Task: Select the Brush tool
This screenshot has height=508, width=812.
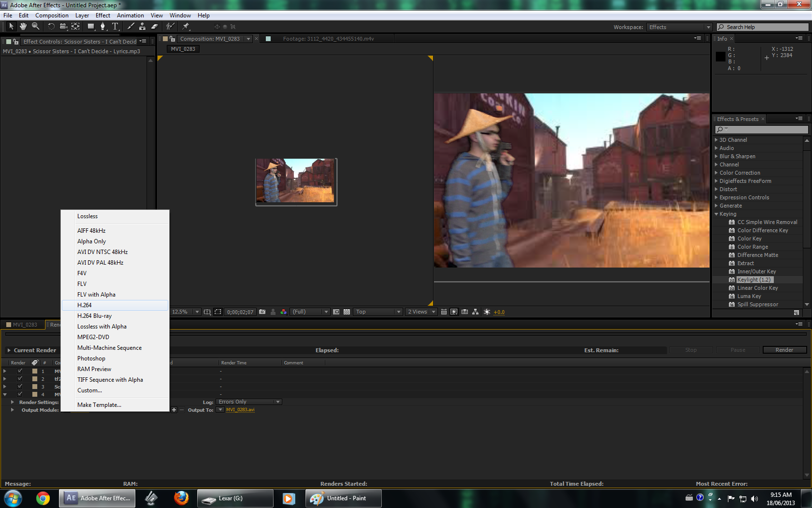Action: point(130,27)
